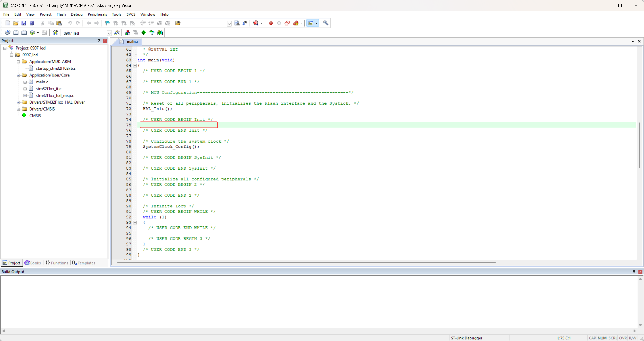644x341 pixels.
Task: Expand the Drivers/CMSIS folder
Action: point(18,109)
